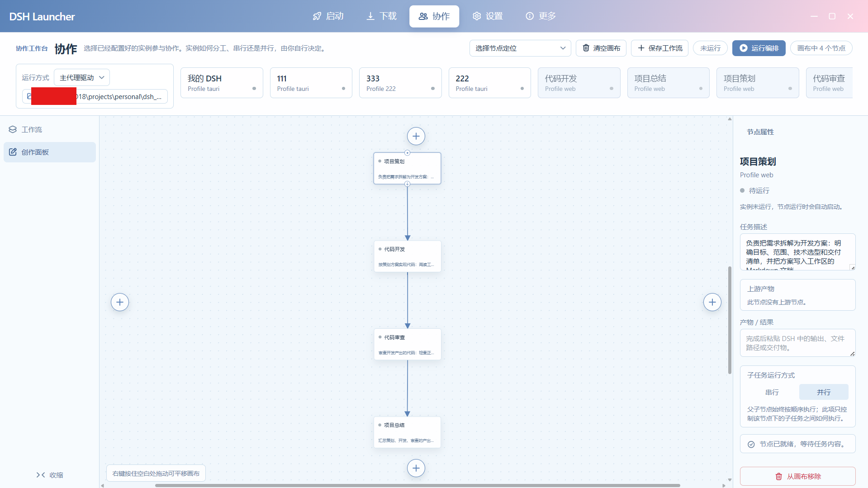Click the resize handle of 任务描述 box
This screenshot has height=488, width=868.
tap(853, 267)
